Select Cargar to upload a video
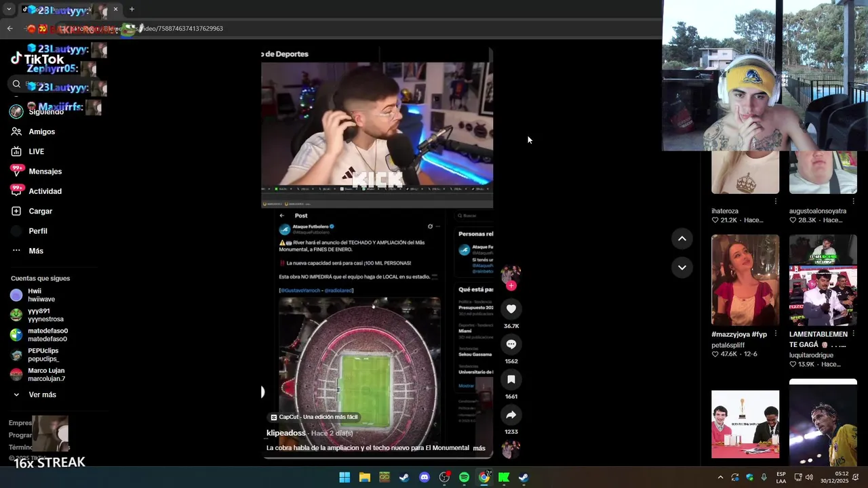The height and width of the screenshot is (488, 868). coord(32,211)
